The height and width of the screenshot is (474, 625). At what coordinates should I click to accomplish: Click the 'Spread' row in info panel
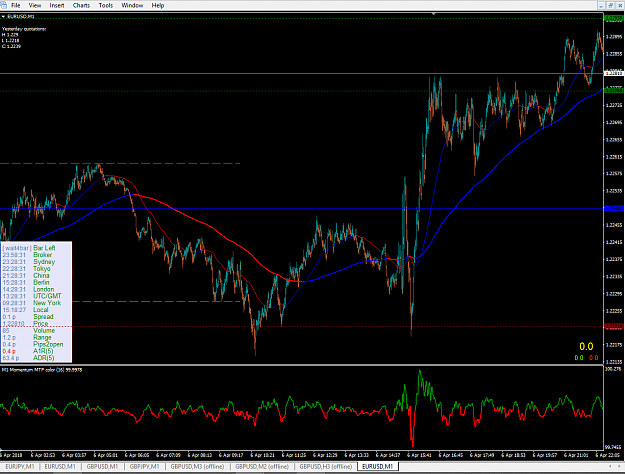(28, 317)
